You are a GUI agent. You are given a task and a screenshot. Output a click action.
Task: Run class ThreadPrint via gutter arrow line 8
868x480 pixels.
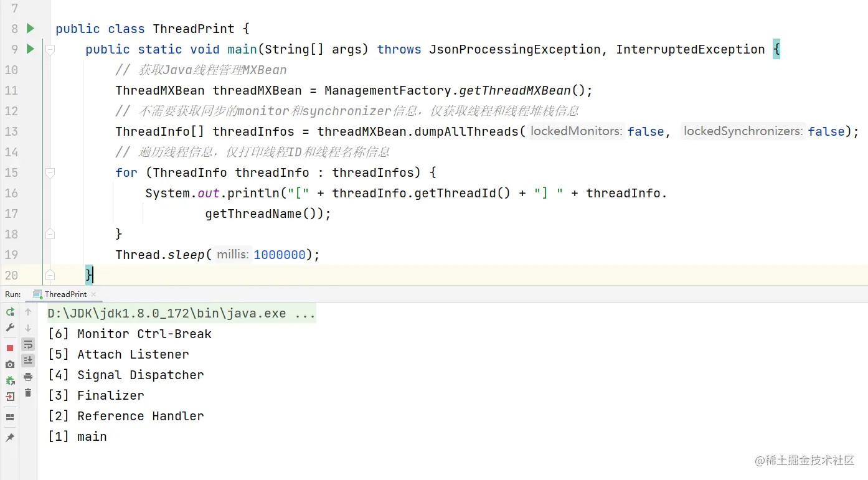(x=31, y=28)
